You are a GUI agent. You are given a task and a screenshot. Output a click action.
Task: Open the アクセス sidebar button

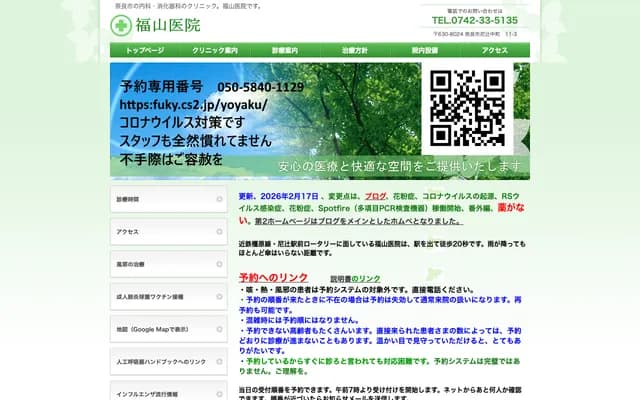click(169, 232)
